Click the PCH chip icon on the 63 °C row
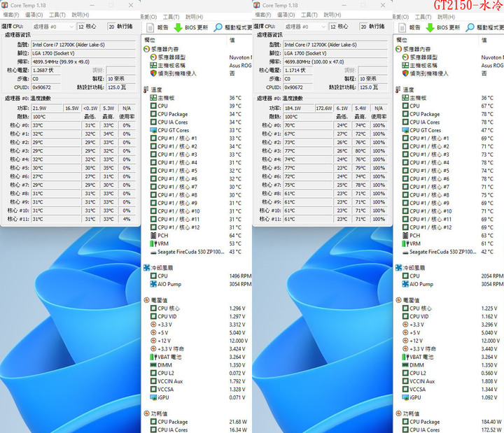Viewport: 504px width, 433px height. coord(405,236)
